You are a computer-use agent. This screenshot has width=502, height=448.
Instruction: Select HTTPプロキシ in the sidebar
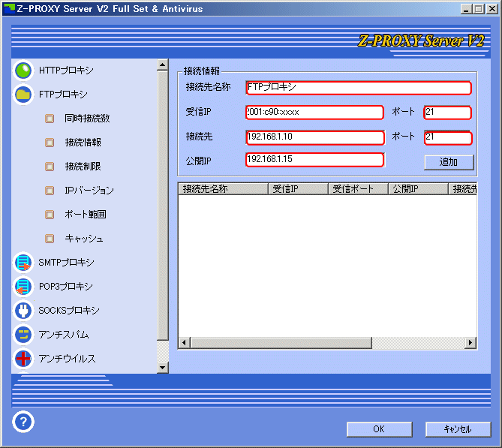tap(66, 71)
